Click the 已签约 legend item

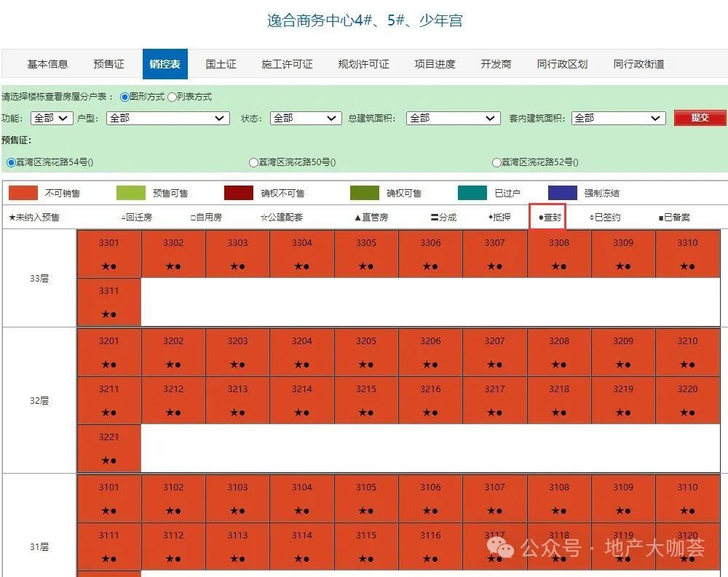[x=605, y=218]
